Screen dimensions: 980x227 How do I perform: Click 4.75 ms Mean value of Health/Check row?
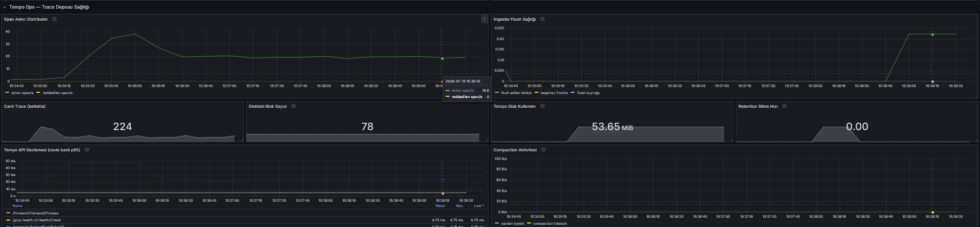(x=438, y=220)
